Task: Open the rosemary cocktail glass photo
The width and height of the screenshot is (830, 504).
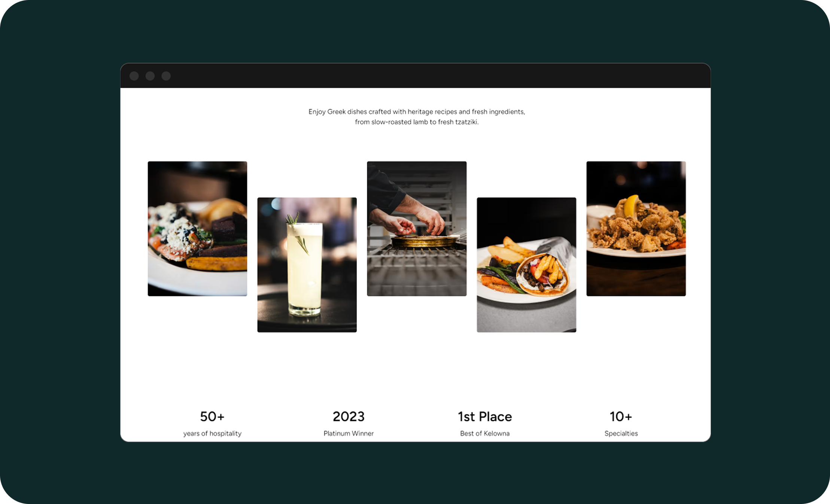Action: pos(307,265)
